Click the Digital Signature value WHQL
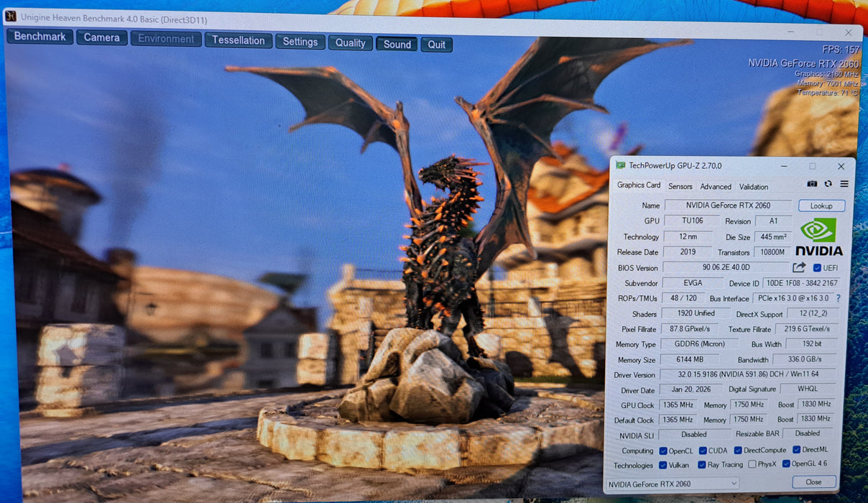The height and width of the screenshot is (503, 868). (x=807, y=389)
